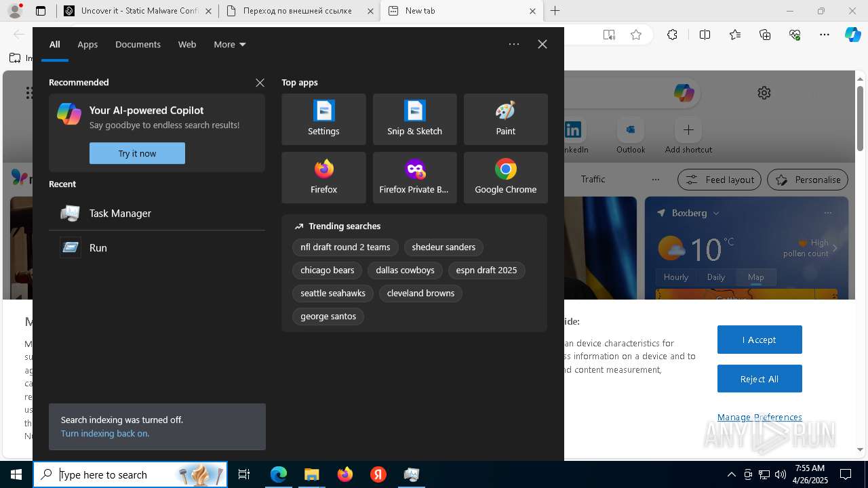Open the Traffic feed tab

(x=593, y=179)
